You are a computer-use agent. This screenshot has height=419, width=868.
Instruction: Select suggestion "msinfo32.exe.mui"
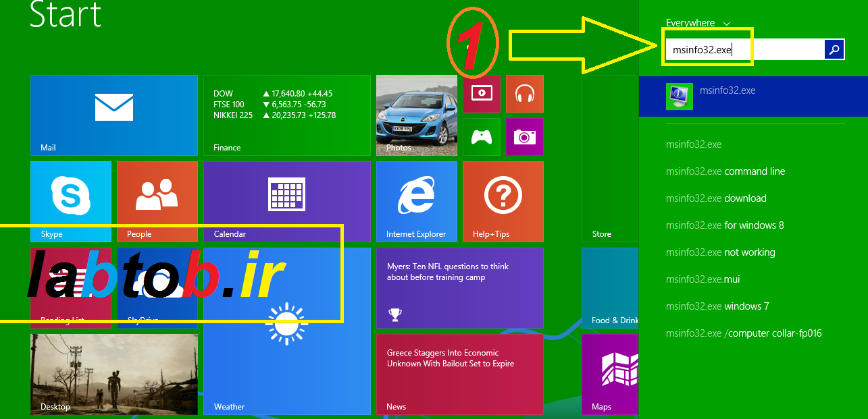[703, 279]
